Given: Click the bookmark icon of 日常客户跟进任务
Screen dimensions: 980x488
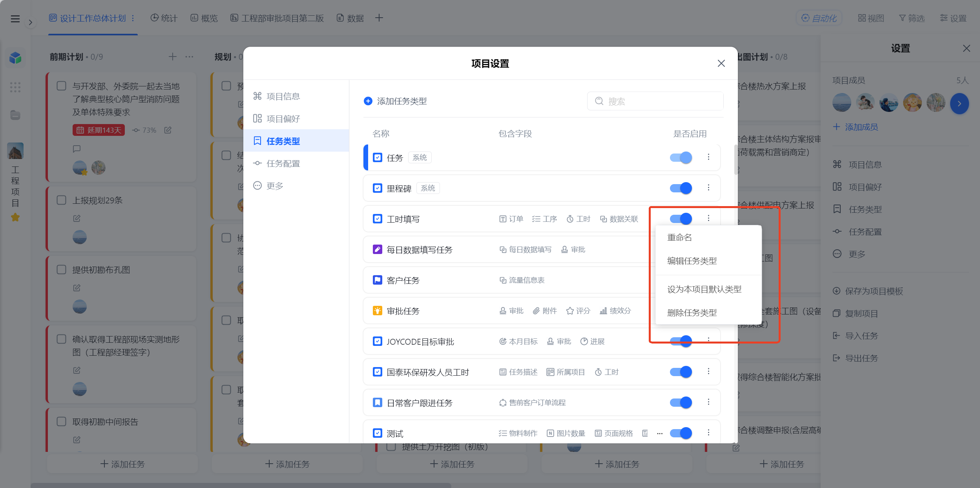Looking at the screenshot, I should (377, 402).
